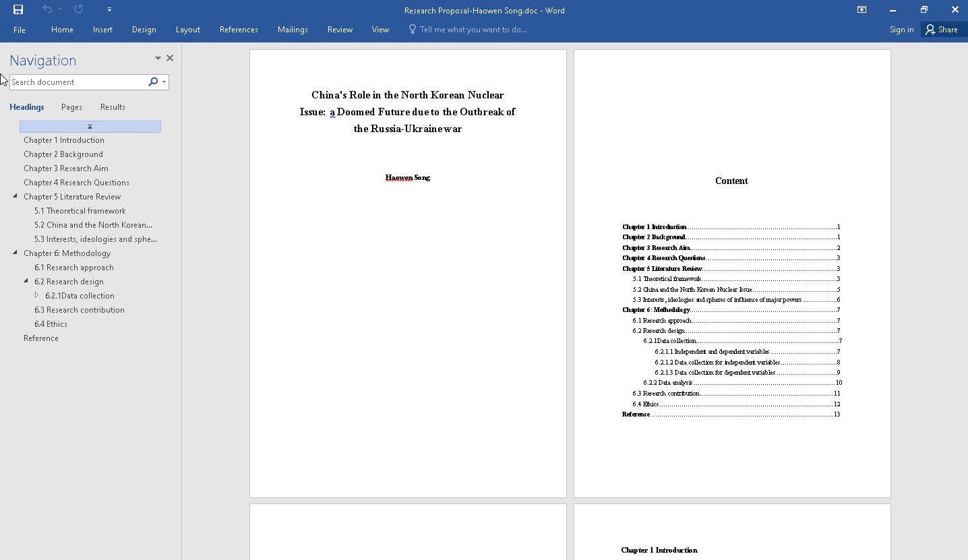Collapse Chapter 6: Methodology heading
The height and width of the screenshot is (560, 968).
(x=15, y=253)
